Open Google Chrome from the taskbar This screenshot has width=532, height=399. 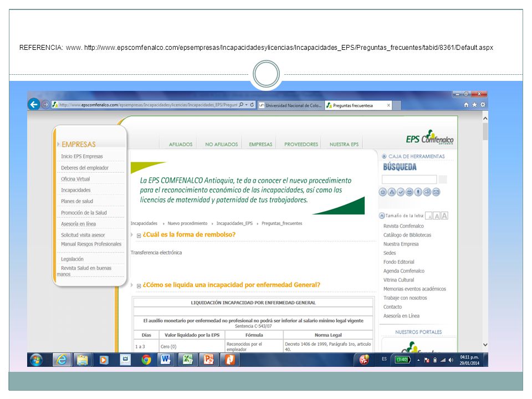click(146, 360)
